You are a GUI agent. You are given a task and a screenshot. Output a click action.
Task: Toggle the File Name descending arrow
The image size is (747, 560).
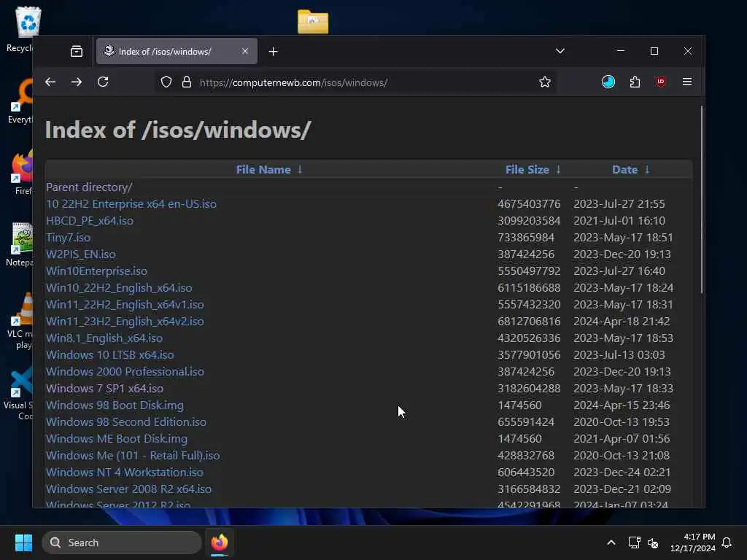[x=300, y=169]
